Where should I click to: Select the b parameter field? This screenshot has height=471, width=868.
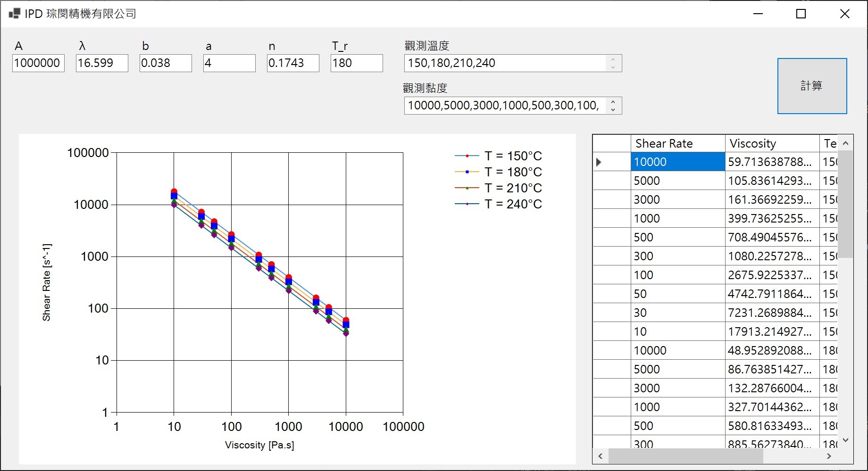[x=165, y=63]
